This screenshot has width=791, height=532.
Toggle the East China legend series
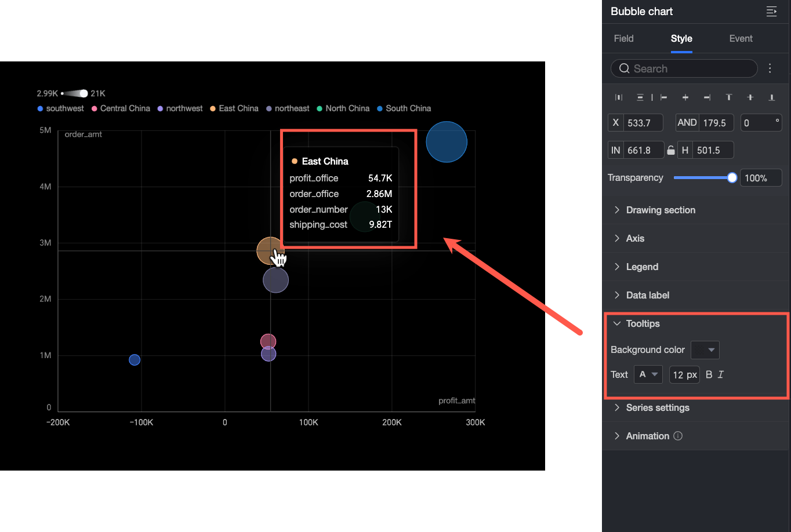(x=234, y=108)
